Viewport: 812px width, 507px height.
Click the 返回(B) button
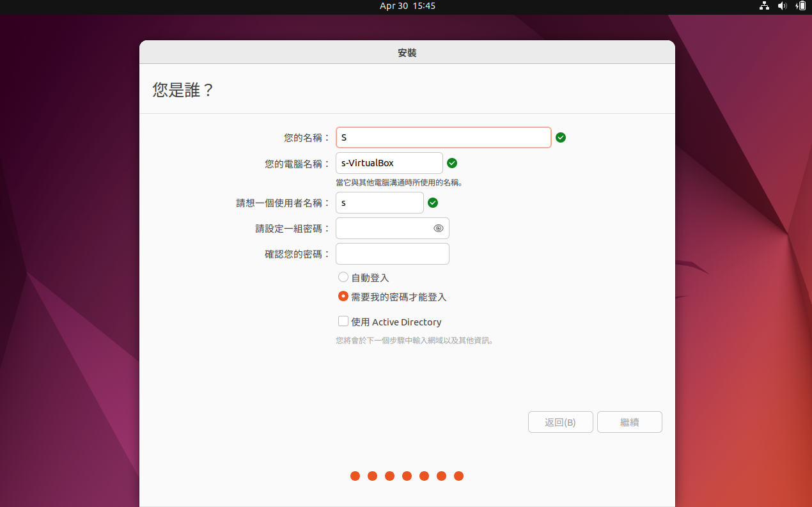(x=561, y=422)
